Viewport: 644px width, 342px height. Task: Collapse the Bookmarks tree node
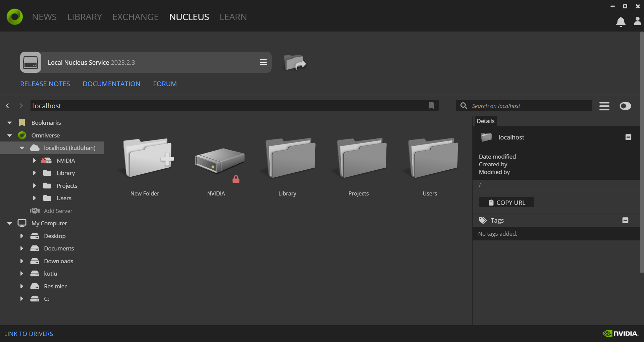(9, 123)
